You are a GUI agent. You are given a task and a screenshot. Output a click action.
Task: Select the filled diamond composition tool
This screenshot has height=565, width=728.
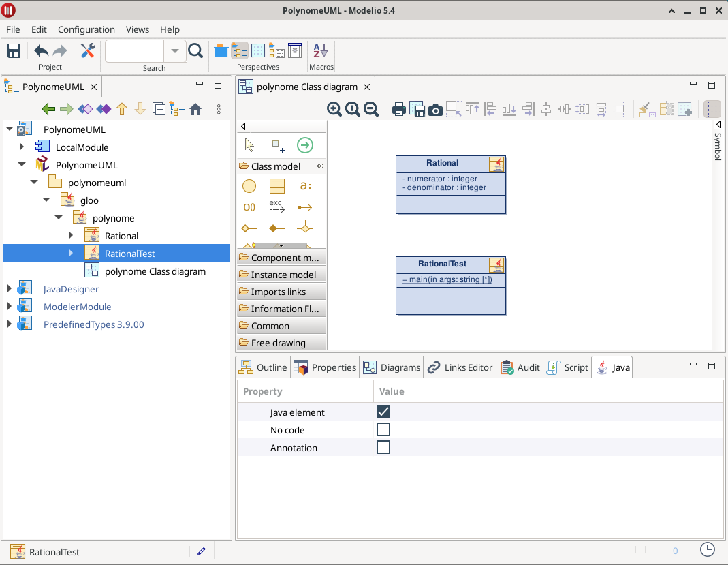tap(276, 228)
